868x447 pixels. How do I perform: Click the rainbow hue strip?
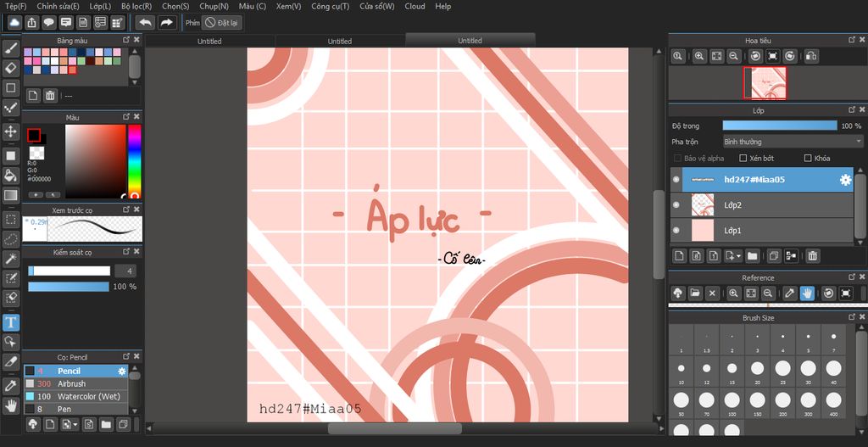coord(135,161)
